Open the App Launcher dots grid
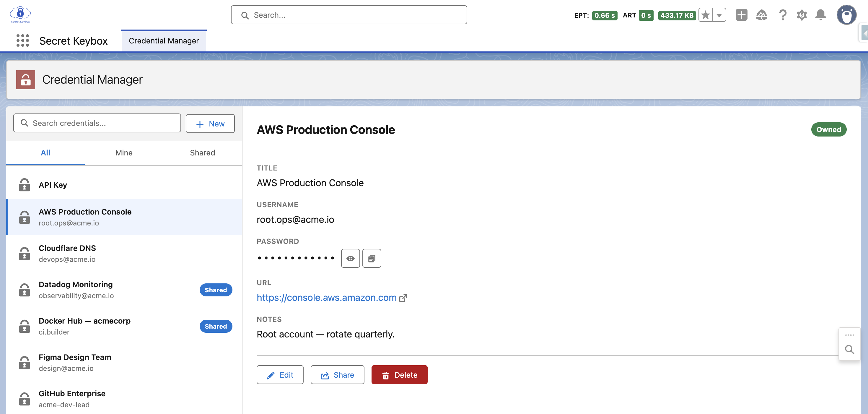 pos(22,40)
